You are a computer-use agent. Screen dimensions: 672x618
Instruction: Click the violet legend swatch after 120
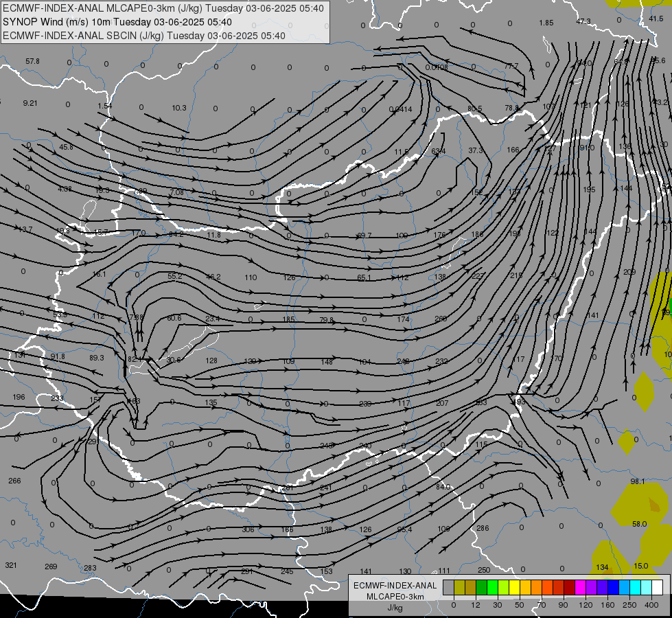[x=592, y=587]
